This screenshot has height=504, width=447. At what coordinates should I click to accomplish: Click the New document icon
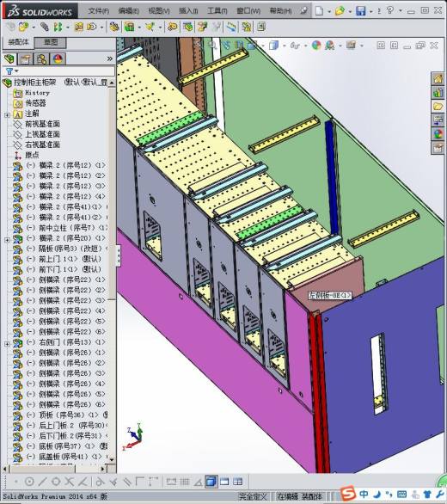coord(319,11)
